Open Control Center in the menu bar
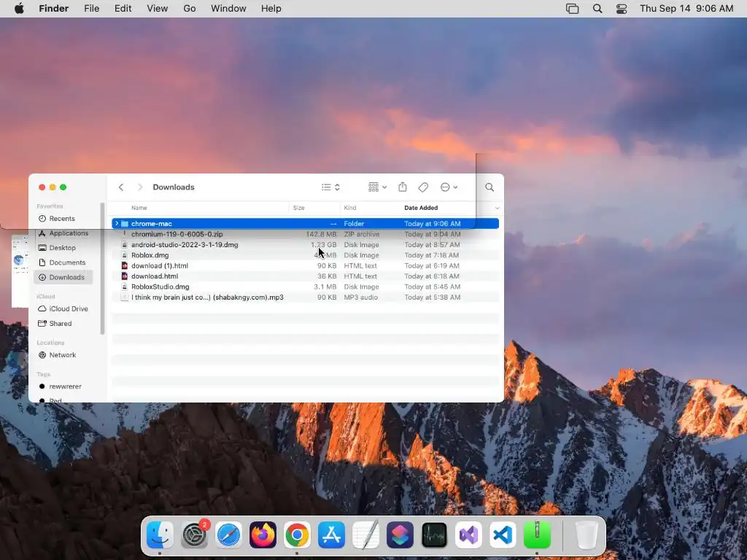Screen dimensions: 747x560 pyautogui.click(x=622, y=9)
